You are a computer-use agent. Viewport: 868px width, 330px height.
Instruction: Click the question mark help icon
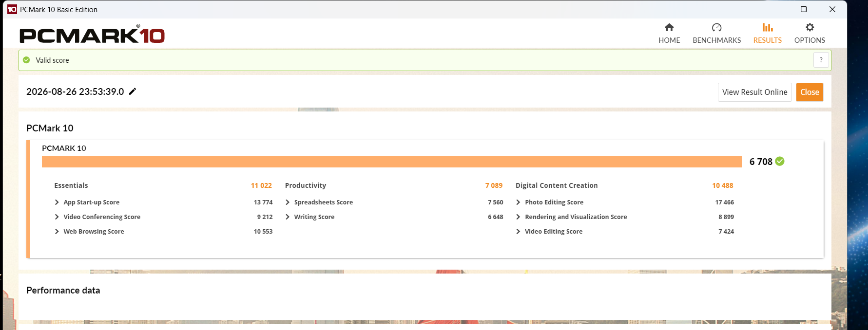pyautogui.click(x=821, y=60)
